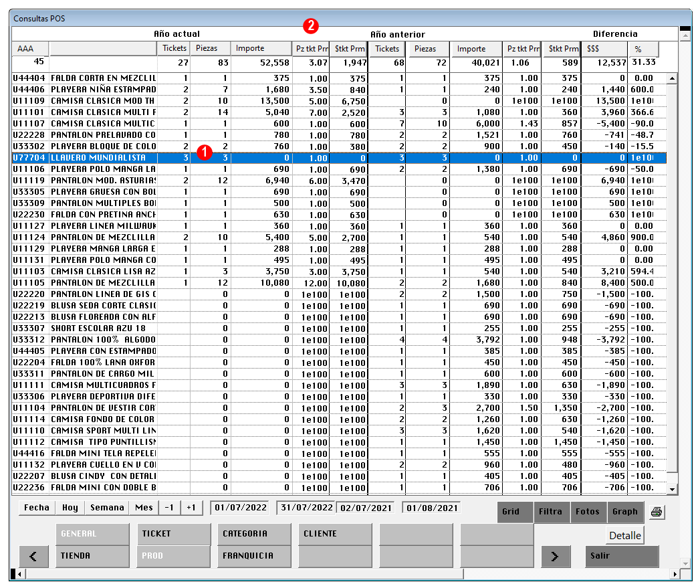
Task: Select the CLIENTE report tab
Action: pos(335,534)
